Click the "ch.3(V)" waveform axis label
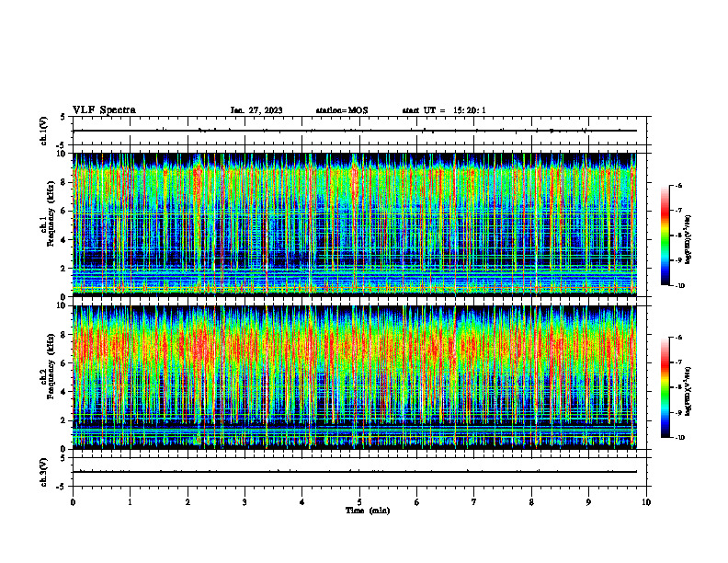The width and height of the screenshot is (728, 563). point(44,472)
